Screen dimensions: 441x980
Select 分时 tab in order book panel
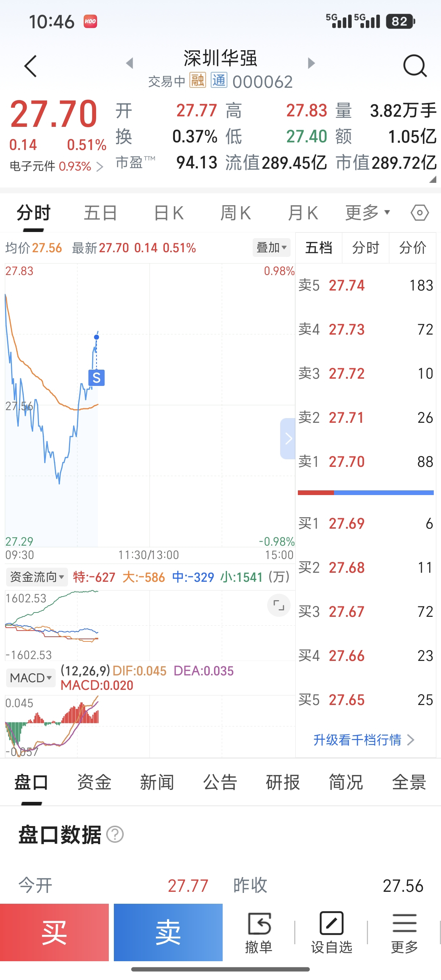coord(366,248)
